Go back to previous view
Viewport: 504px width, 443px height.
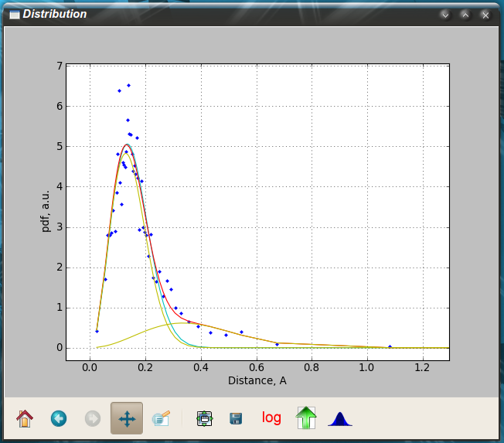point(59,418)
